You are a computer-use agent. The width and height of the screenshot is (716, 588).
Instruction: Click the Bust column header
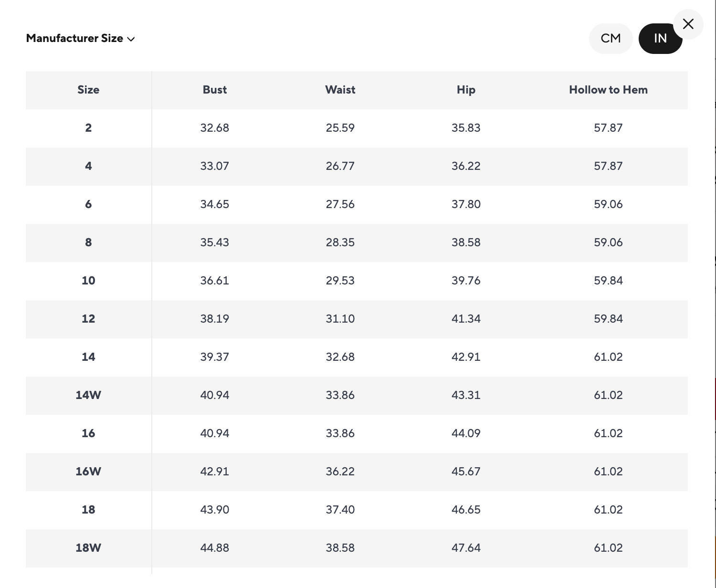[x=214, y=90]
